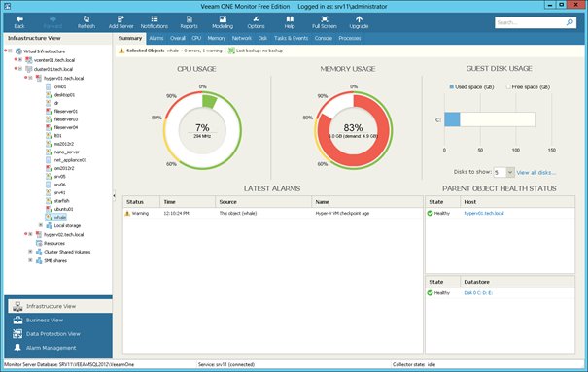Click the Alarm Management bell icon

click(x=17, y=348)
